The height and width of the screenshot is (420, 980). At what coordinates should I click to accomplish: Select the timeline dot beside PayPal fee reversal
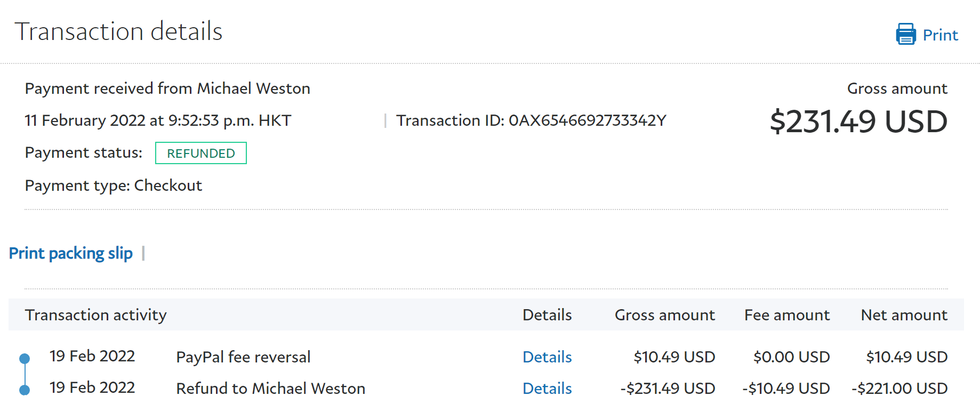pyautogui.click(x=25, y=359)
